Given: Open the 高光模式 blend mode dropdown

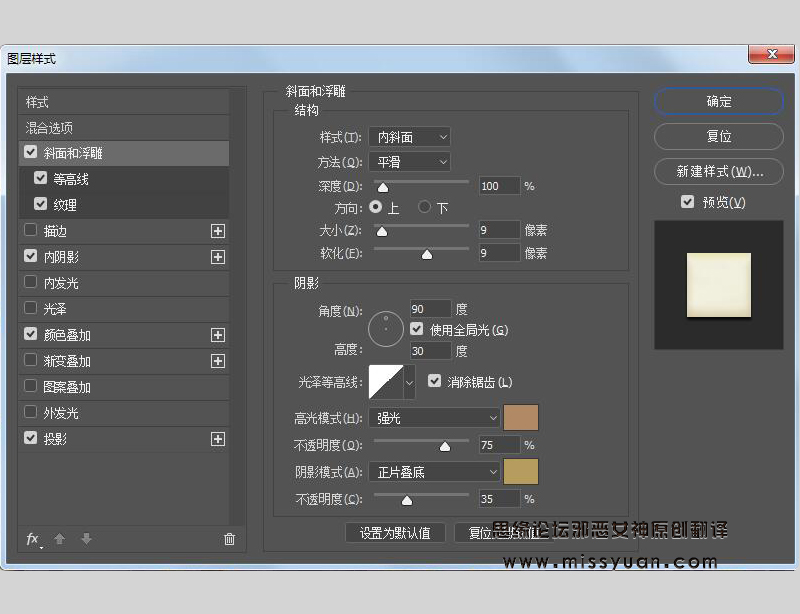Looking at the screenshot, I should [434, 417].
